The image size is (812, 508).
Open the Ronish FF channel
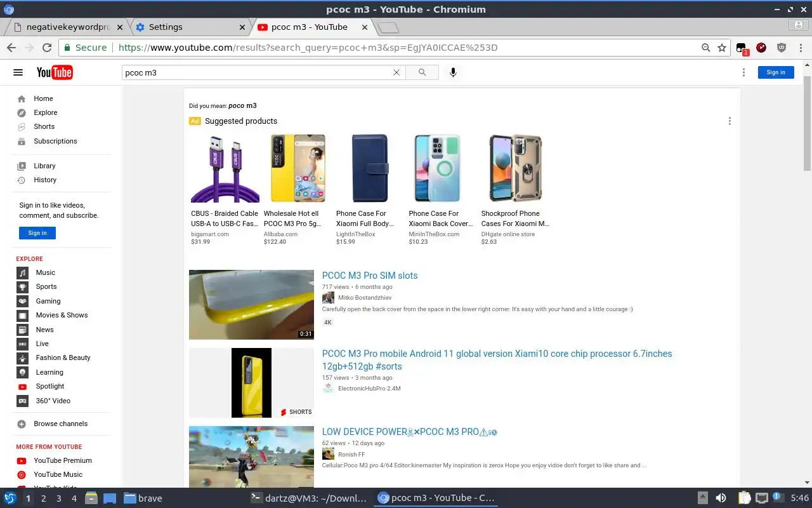click(351, 455)
